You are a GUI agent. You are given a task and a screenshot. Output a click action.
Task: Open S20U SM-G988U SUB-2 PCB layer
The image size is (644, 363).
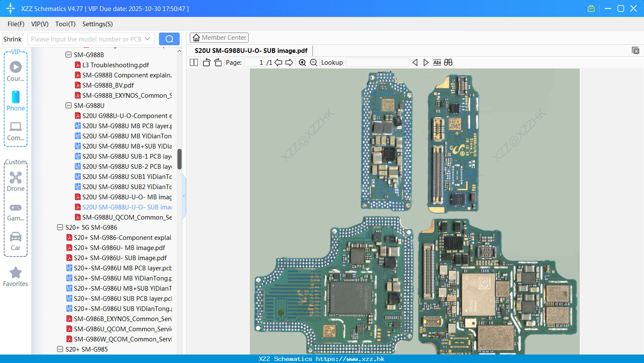pos(127,166)
